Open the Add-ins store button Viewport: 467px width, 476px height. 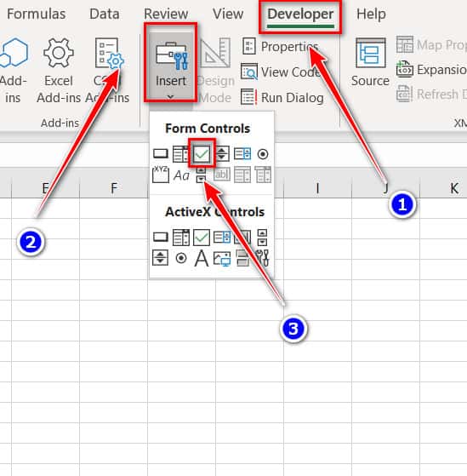(x=14, y=71)
